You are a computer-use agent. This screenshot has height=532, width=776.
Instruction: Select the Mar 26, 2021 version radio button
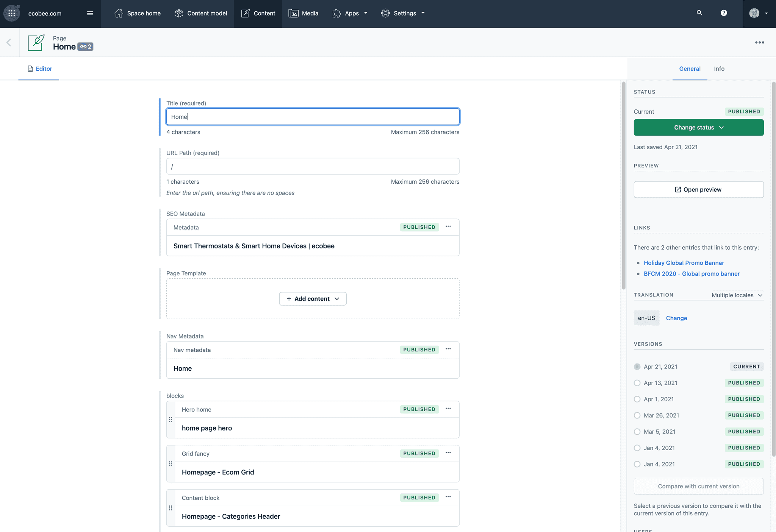tap(637, 415)
